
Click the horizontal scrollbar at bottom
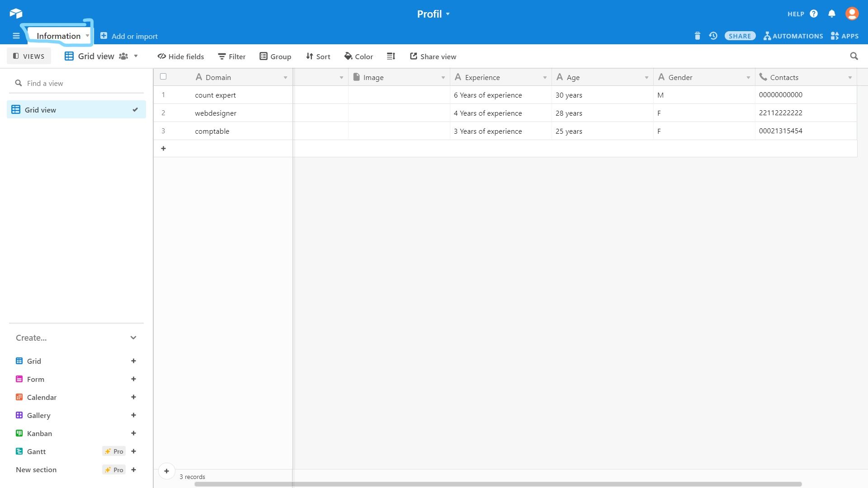(x=498, y=484)
